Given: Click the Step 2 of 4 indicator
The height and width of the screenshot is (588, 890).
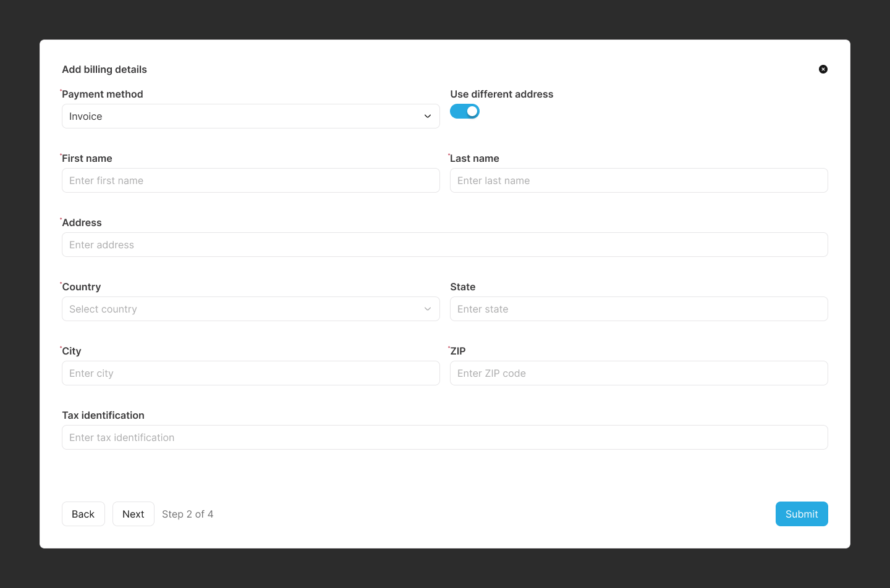Looking at the screenshot, I should tap(187, 513).
